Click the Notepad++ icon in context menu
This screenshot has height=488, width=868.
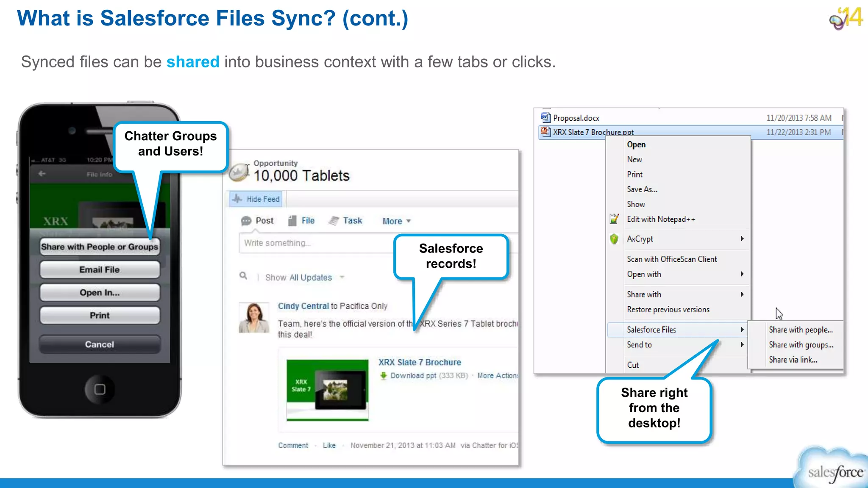click(614, 219)
